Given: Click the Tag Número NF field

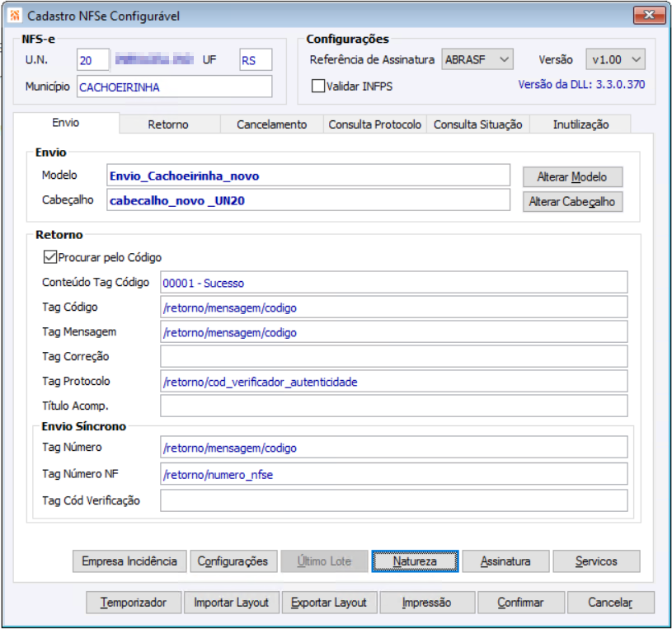Looking at the screenshot, I should [x=394, y=473].
